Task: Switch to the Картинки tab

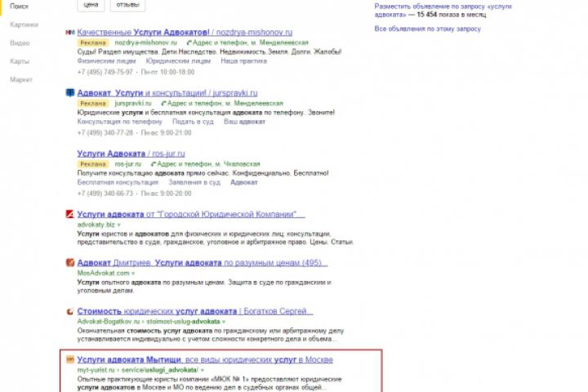Action: click(x=24, y=24)
